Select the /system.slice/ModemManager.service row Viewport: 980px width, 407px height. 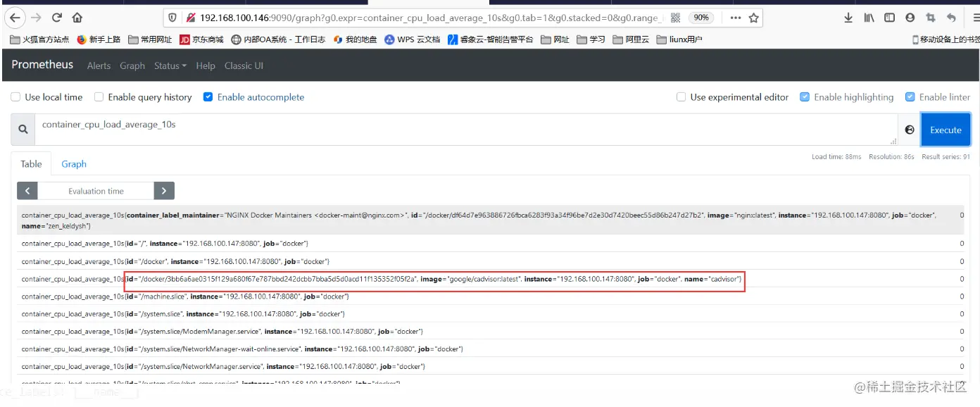point(490,331)
